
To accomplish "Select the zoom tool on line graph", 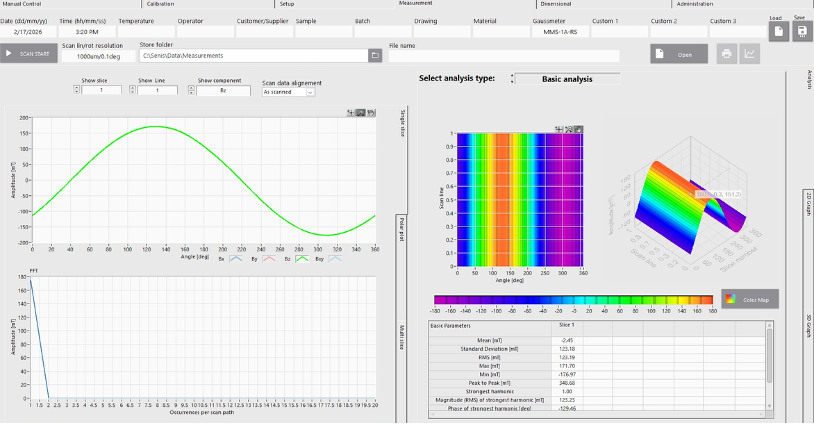I will click(361, 113).
